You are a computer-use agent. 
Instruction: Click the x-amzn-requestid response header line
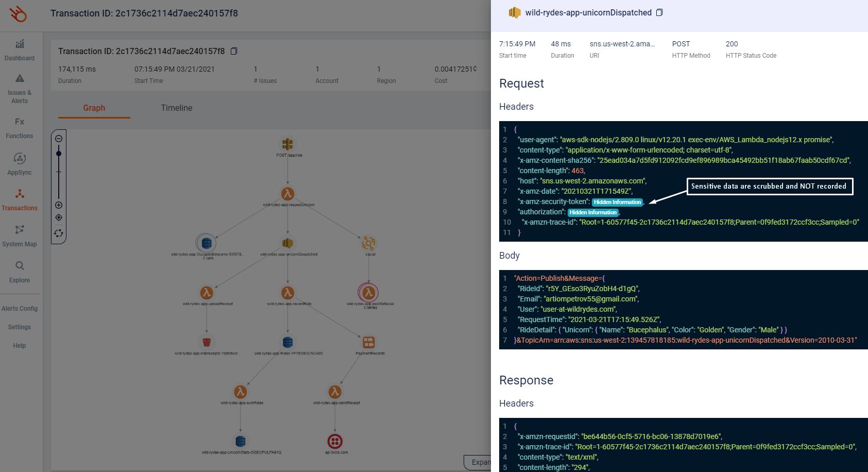(620, 436)
